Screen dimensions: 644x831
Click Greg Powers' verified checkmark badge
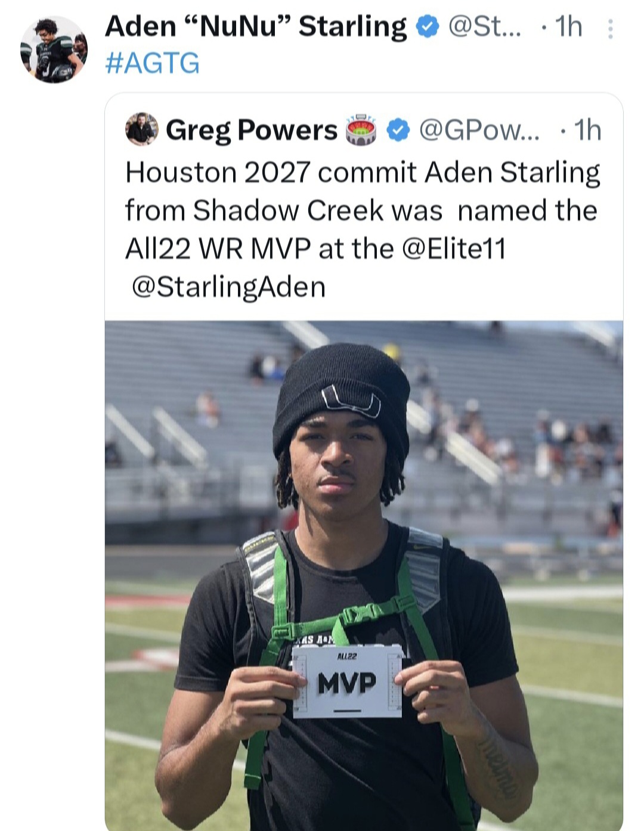(x=398, y=130)
